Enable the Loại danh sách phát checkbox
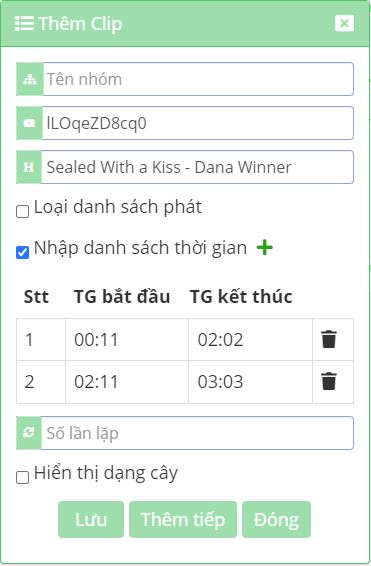The width and height of the screenshot is (371, 566). [22, 211]
